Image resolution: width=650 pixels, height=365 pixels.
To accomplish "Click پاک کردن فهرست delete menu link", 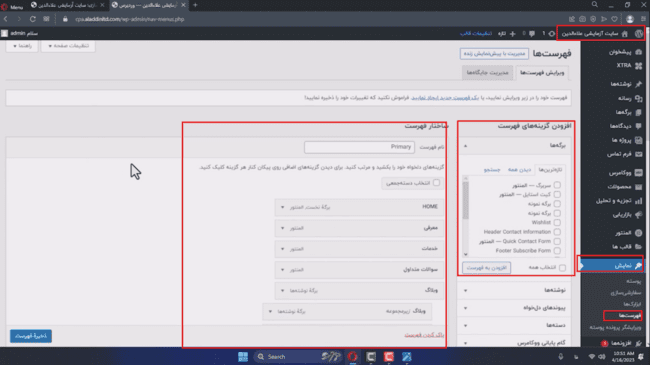I will coord(424,335).
